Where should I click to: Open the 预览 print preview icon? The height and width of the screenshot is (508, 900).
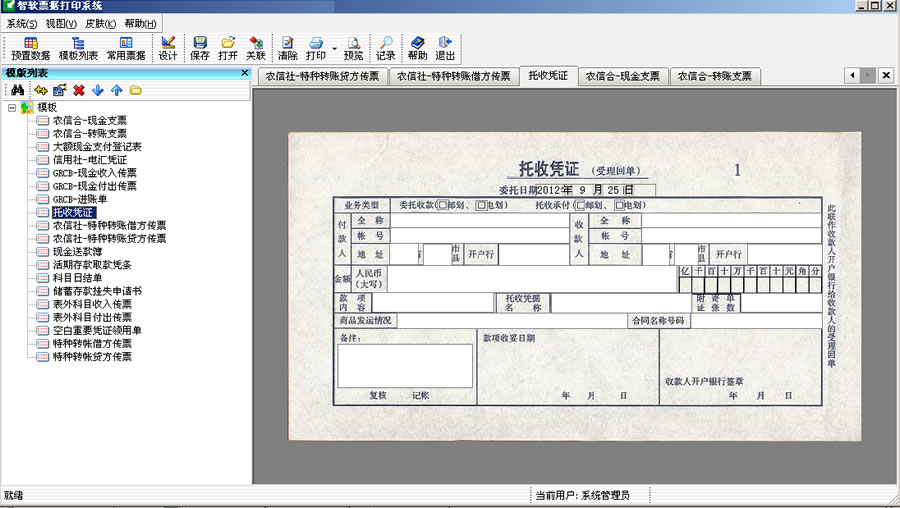[353, 49]
